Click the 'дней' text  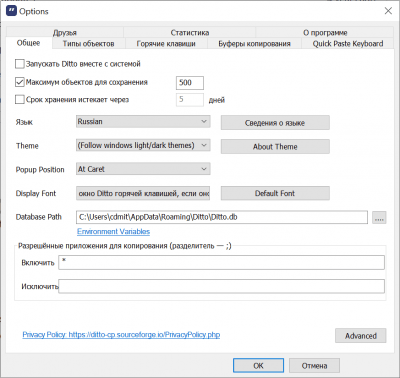(x=217, y=100)
